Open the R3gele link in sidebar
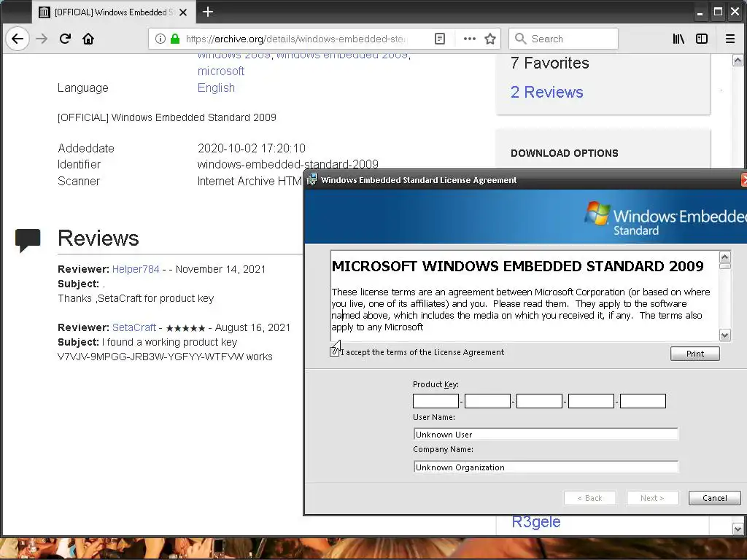747x560 pixels. click(x=536, y=522)
